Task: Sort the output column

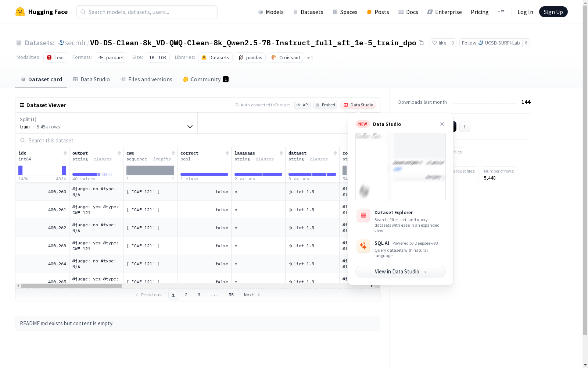Action: point(119,153)
